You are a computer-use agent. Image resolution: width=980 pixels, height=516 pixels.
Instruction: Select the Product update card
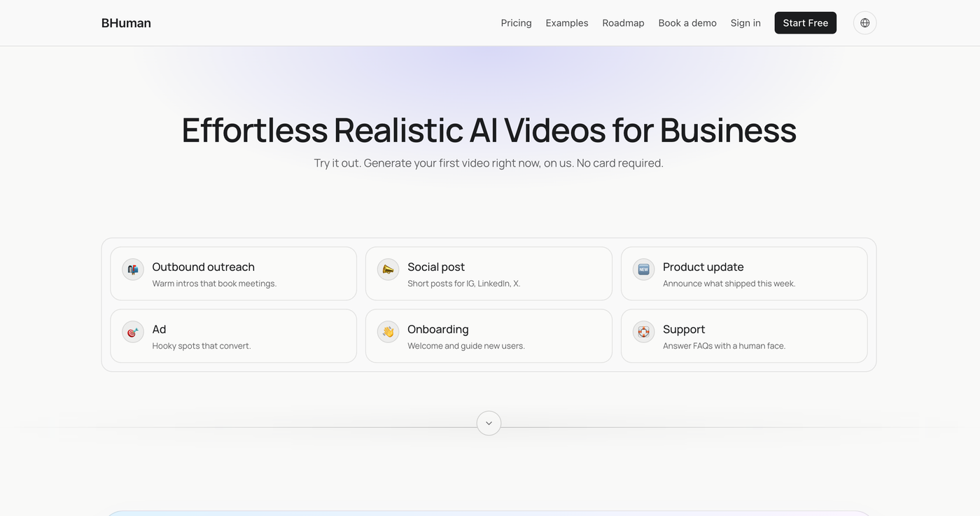[x=744, y=274]
